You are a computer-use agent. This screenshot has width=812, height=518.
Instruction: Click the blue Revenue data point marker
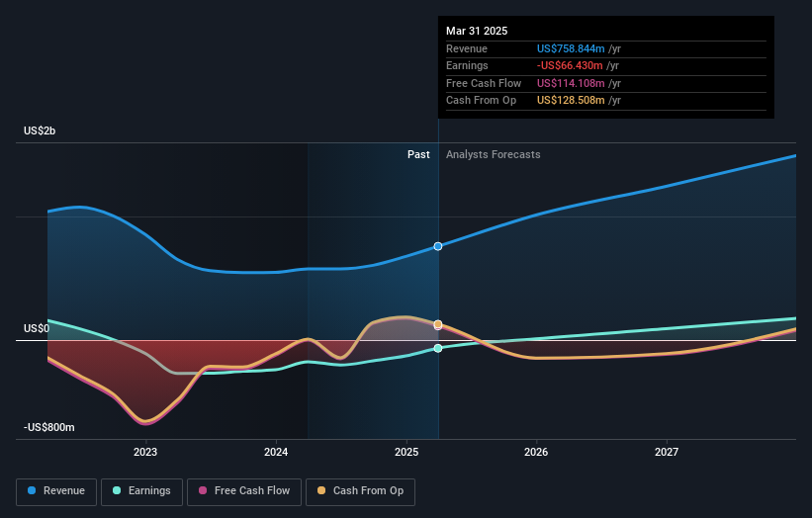438,246
